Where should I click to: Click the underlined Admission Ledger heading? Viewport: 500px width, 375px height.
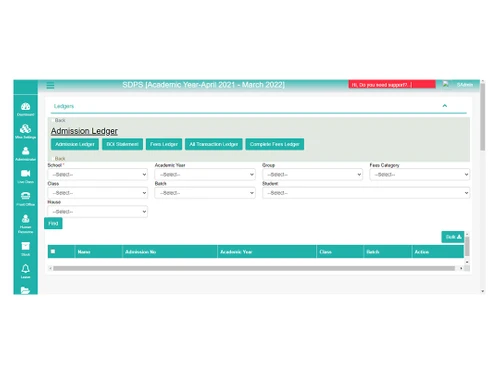(84, 131)
